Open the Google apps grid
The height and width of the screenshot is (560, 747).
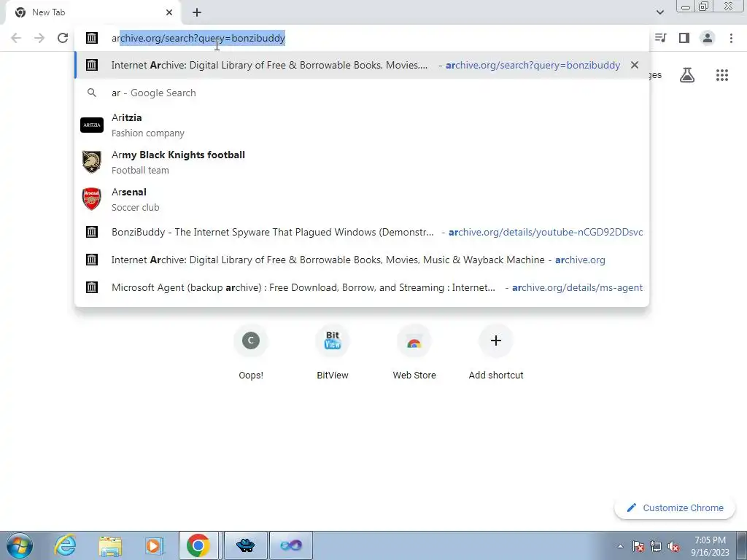click(x=721, y=75)
